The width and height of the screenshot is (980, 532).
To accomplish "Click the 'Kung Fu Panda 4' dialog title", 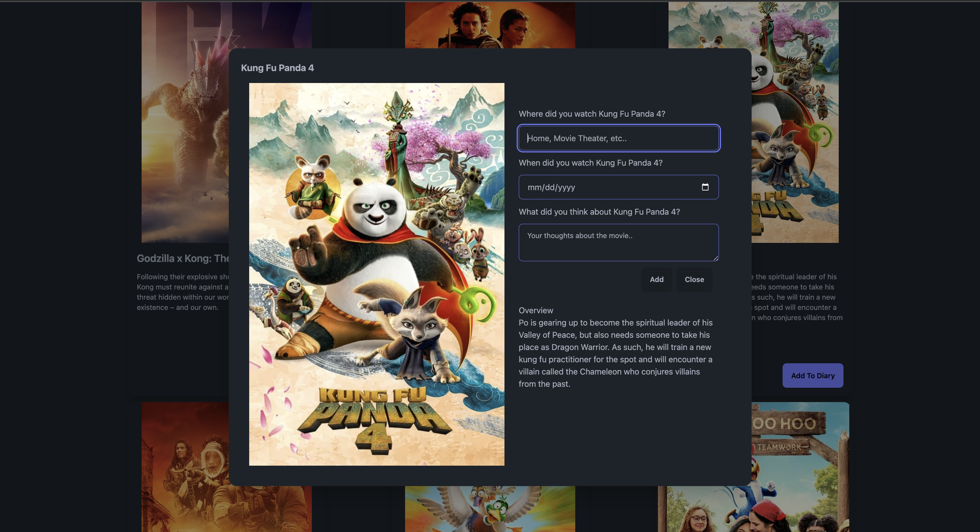I will pyautogui.click(x=277, y=68).
